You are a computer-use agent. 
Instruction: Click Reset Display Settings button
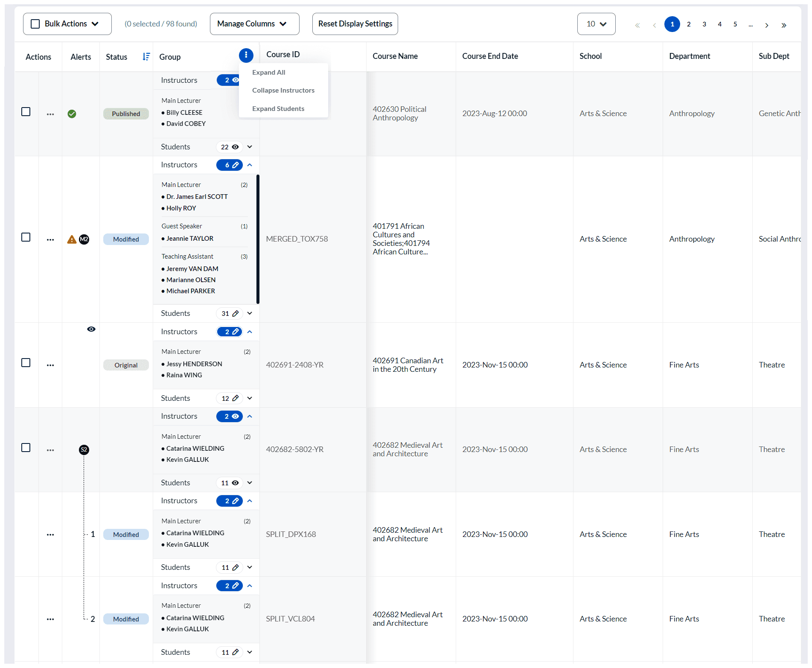pyautogui.click(x=355, y=24)
